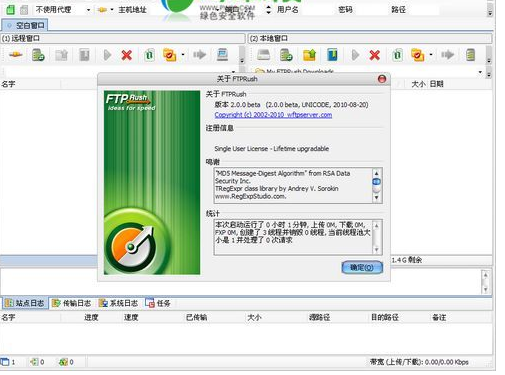The height and width of the screenshot is (375, 505).
Task: Expand the local path dropdown
Action: pos(480,72)
